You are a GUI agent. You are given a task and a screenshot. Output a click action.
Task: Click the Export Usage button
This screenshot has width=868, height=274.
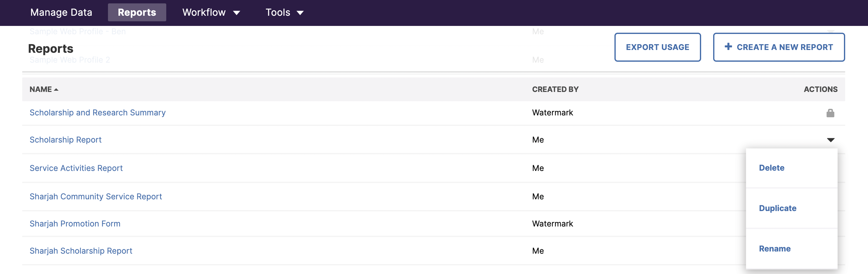(x=657, y=47)
